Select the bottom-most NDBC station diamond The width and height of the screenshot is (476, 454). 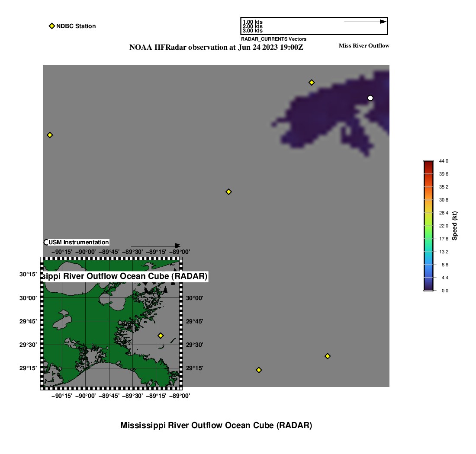pyautogui.click(x=259, y=370)
